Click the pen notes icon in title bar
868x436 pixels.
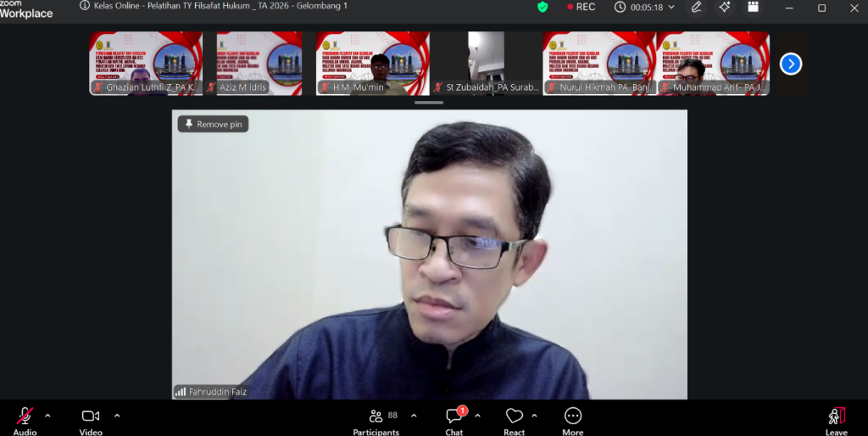(x=696, y=7)
